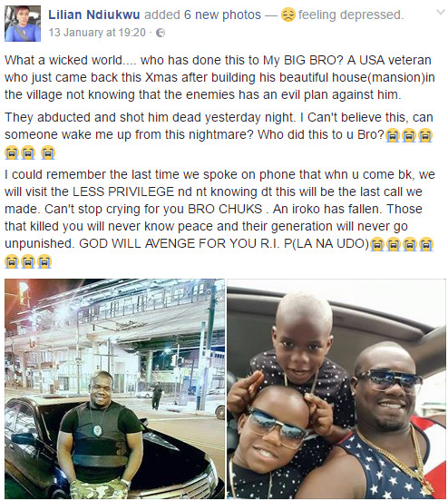The width and height of the screenshot is (448, 501).
Task: Click the public globe privacy icon
Action: click(161, 33)
